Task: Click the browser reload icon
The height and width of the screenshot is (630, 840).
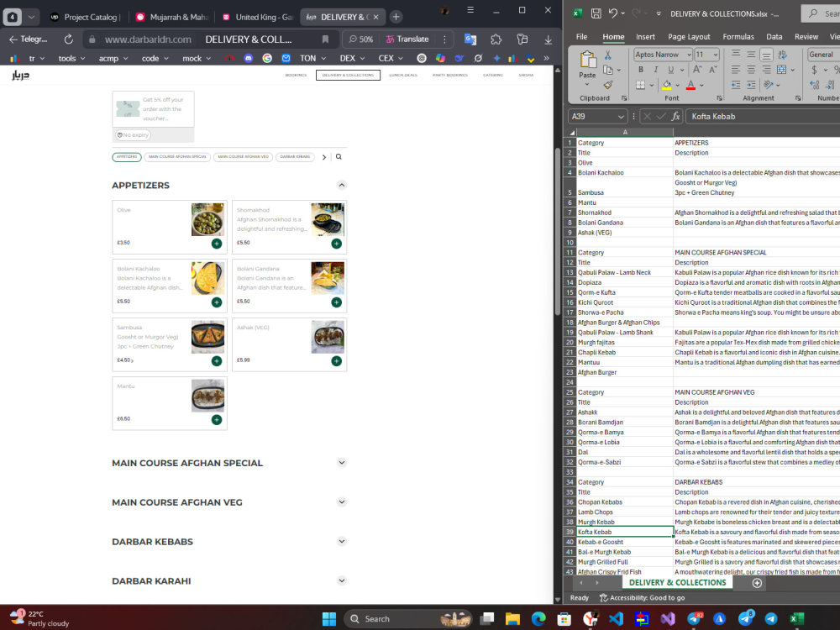Action: coord(69,39)
